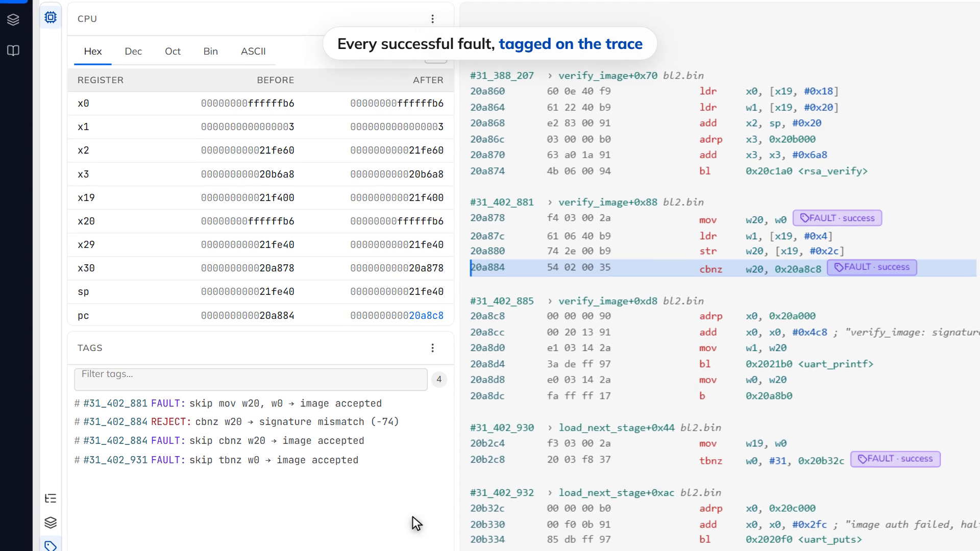Select the x1 register row
Image resolution: width=980 pixels, height=551 pixels.
(260, 127)
